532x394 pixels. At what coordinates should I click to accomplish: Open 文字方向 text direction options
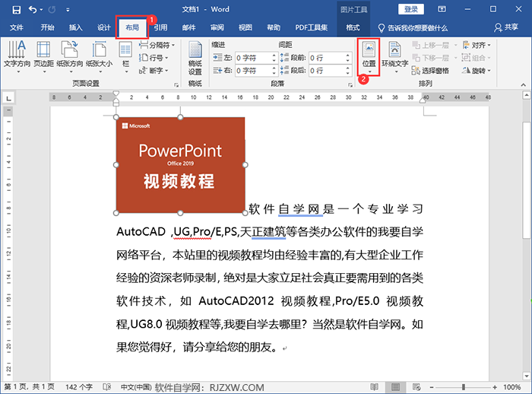[17, 57]
